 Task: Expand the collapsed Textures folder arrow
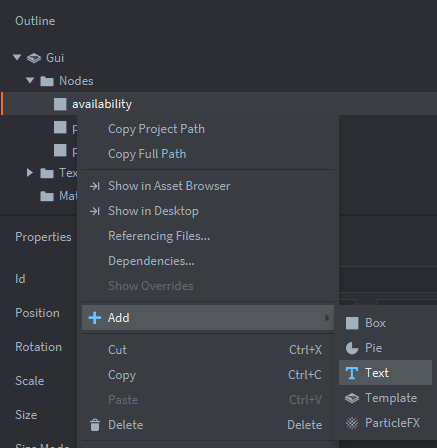coord(30,172)
